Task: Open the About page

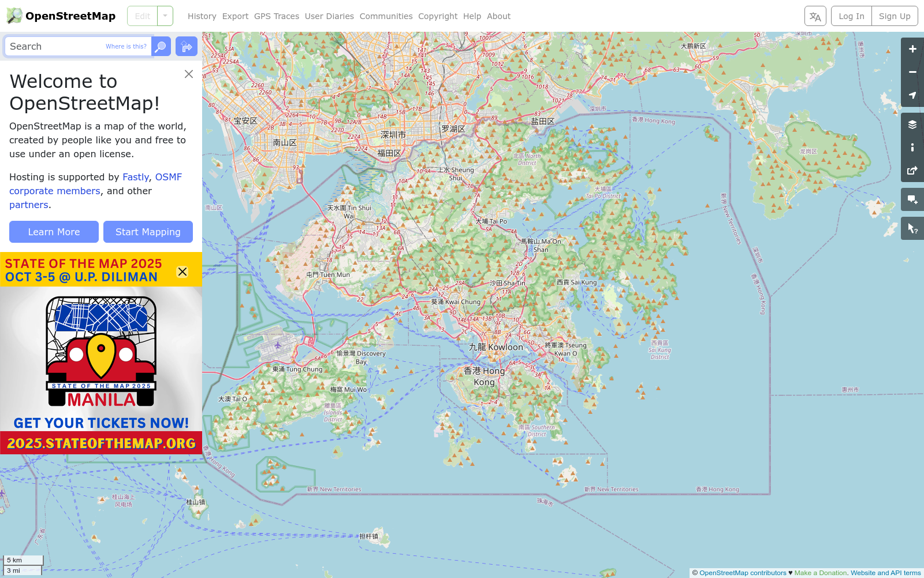Action: point(499,16)
